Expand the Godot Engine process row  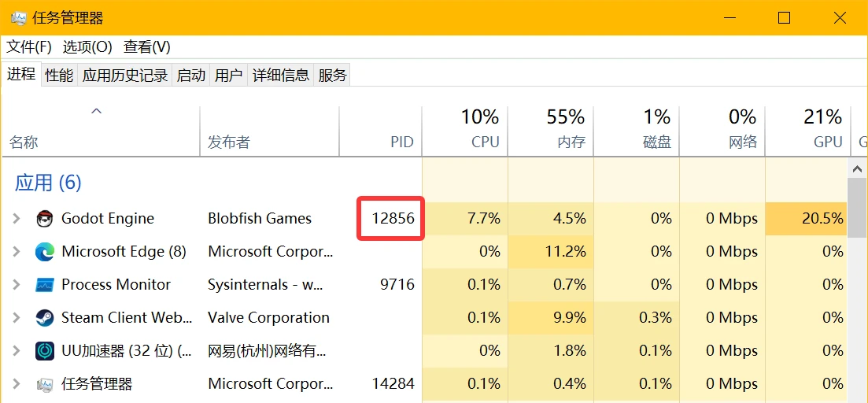17,219
